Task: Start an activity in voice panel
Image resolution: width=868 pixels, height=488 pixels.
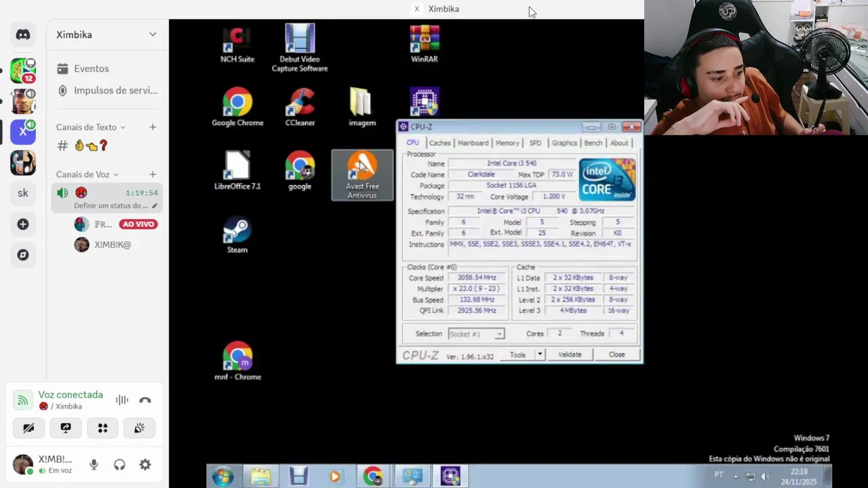Action: pos(102,428)
